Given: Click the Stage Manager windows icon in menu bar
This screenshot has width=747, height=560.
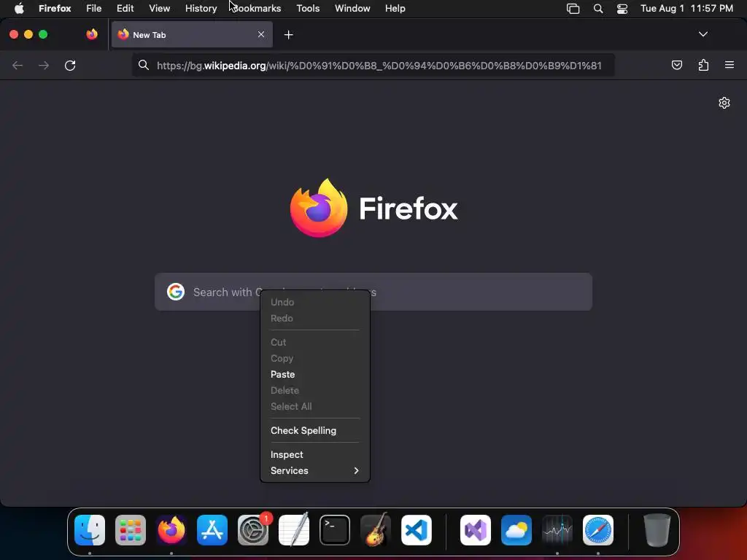Looking at the screenshot, I should coord(573,9).
